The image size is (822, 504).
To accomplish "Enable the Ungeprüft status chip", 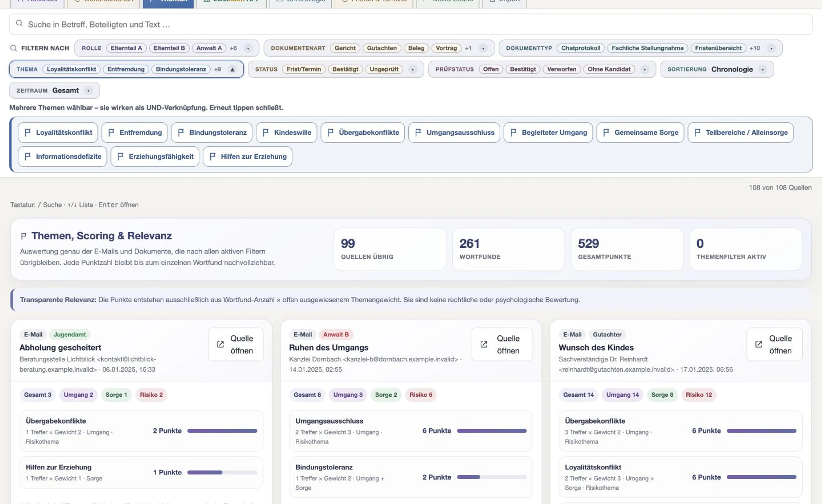I will coord(384,69).
